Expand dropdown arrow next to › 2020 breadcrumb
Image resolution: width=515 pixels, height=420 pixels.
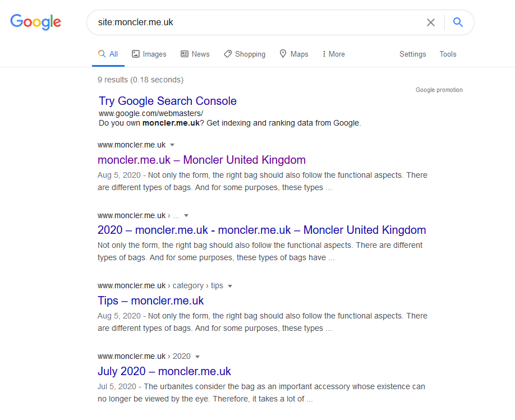[197, 357]
